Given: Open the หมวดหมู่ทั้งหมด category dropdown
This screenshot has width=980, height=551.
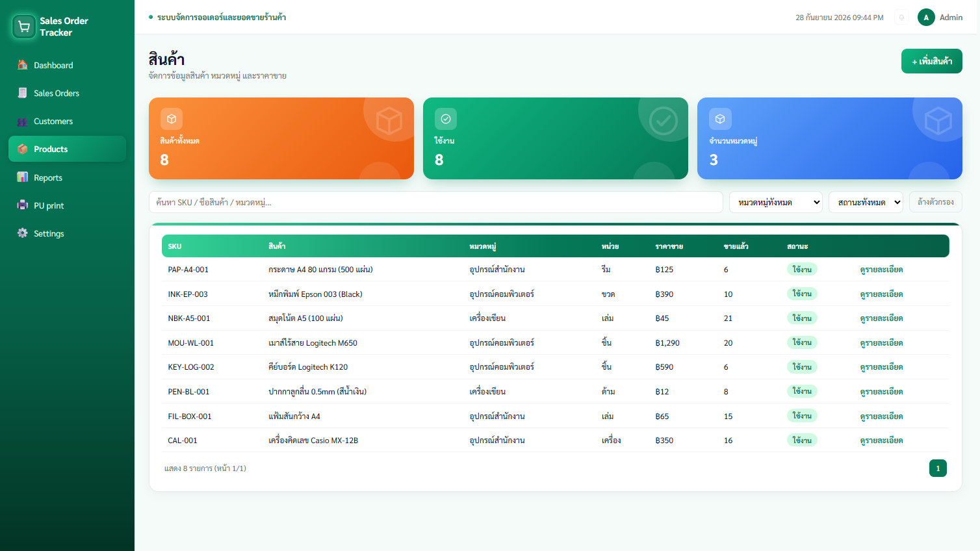Looking at the screenshot, I should pos(776,202).
